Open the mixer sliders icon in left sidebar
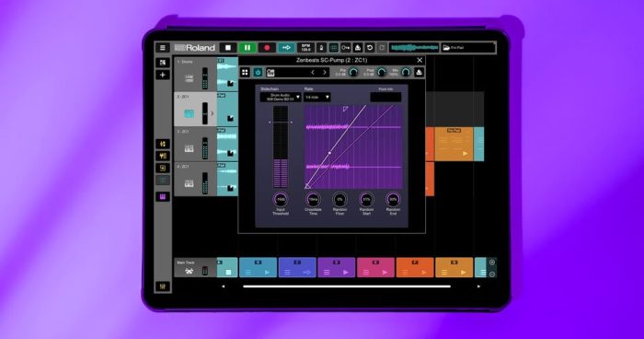Screen dimensions: 644x339 point(163,144)
